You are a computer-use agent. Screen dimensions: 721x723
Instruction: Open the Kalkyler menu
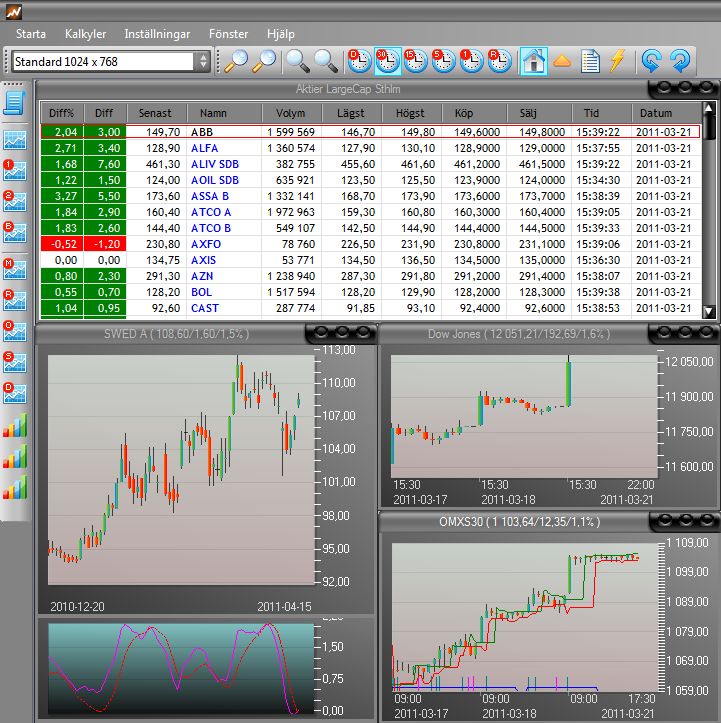coord(85,34)
